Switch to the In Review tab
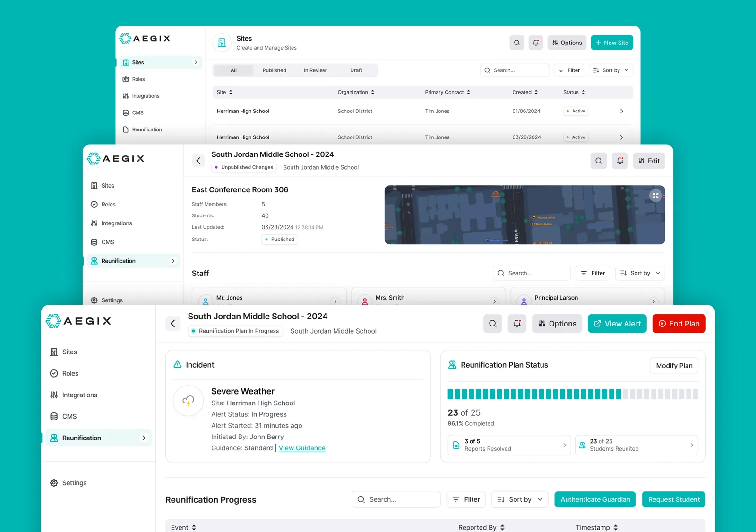756x532 pixels. (x=315, y=70)
